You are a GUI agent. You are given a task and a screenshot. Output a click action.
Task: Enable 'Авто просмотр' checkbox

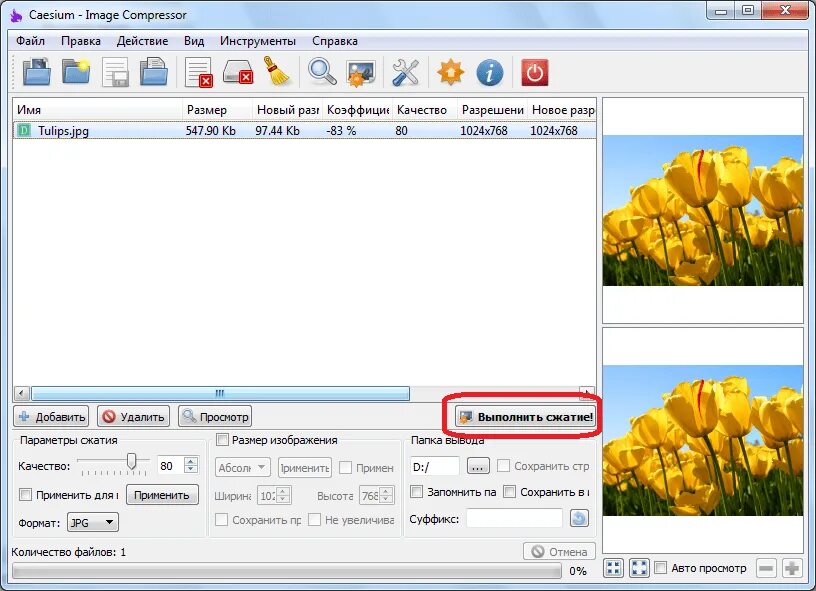coord(660,568)
